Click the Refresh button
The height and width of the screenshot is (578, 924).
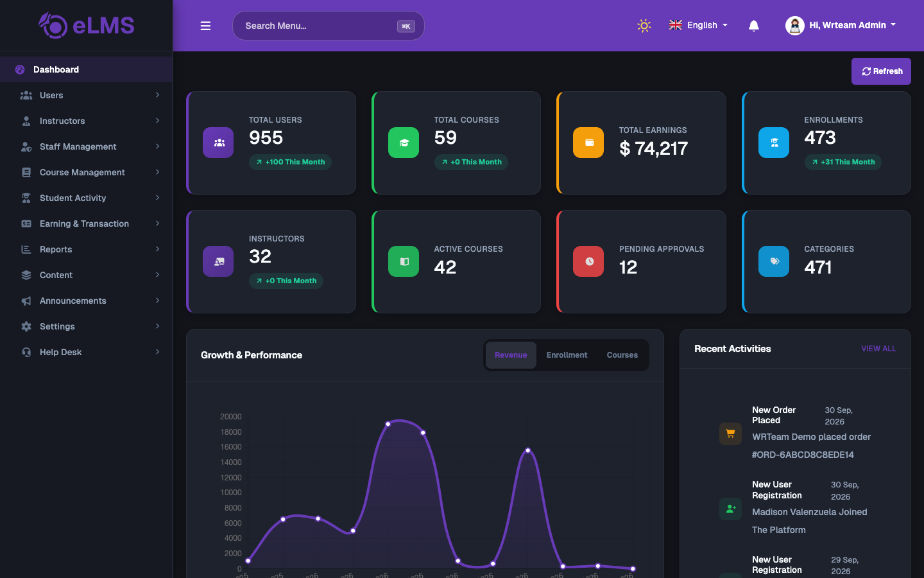881,71
